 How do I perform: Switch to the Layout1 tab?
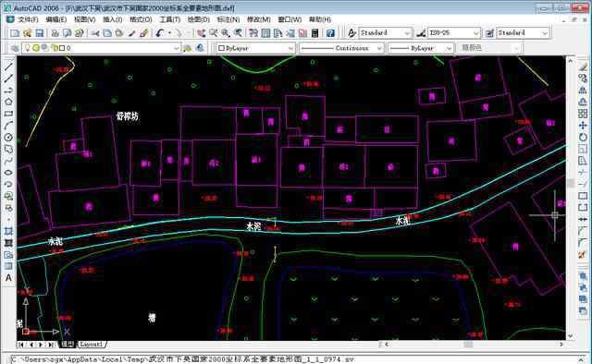point(92,344)
